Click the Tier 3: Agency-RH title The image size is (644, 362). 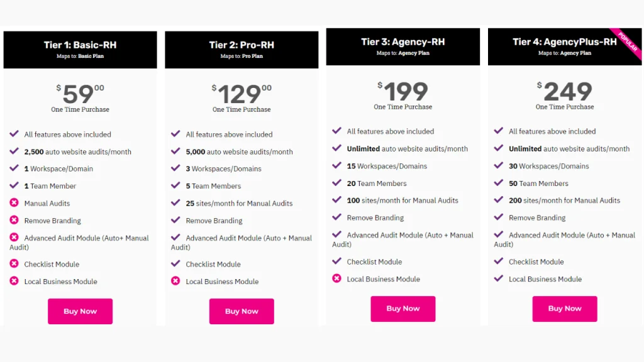(402, 42)
